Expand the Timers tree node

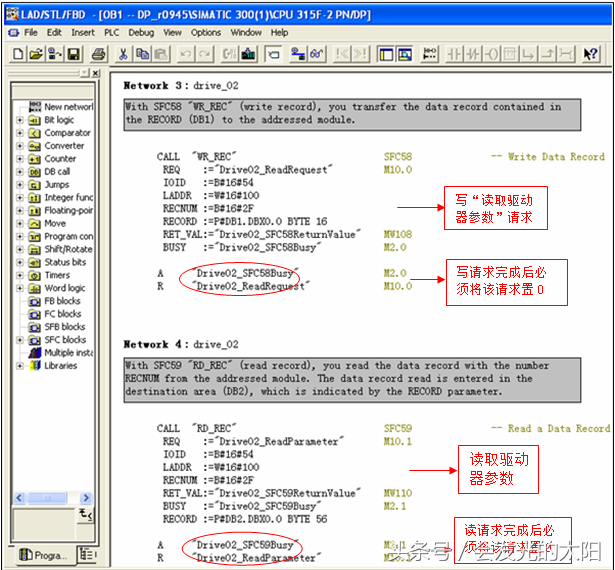click(x=20, y=275)
